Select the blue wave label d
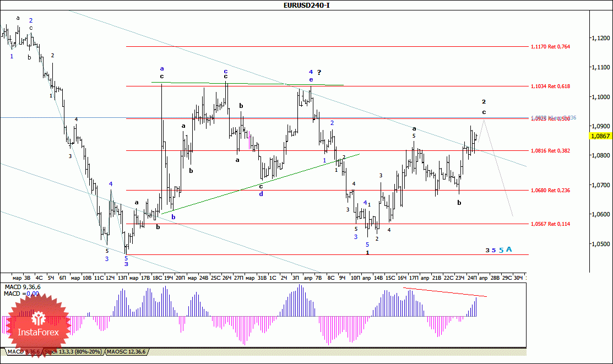Screen dimensions: 613x364 (x=261, y=193)
